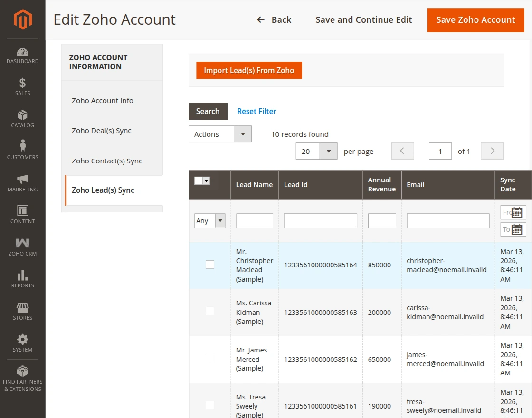Open the Dashboard menu icon
The image size is (532, 418).
(22, 52)
